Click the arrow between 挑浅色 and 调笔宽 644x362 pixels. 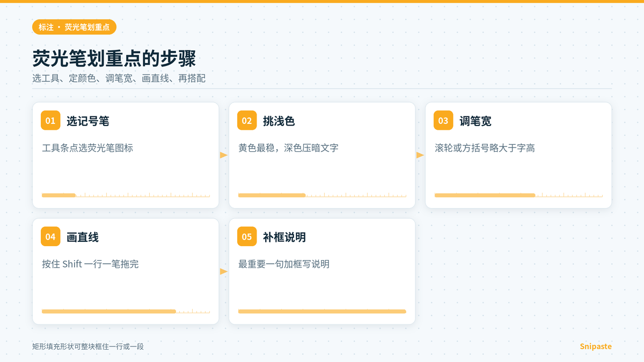click(x=420, y=155)
